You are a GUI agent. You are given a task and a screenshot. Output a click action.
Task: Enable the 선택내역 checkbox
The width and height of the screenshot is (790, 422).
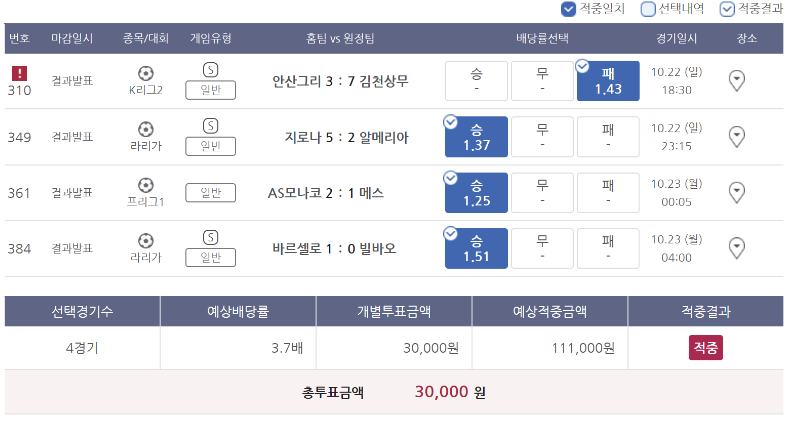[648, 9]
